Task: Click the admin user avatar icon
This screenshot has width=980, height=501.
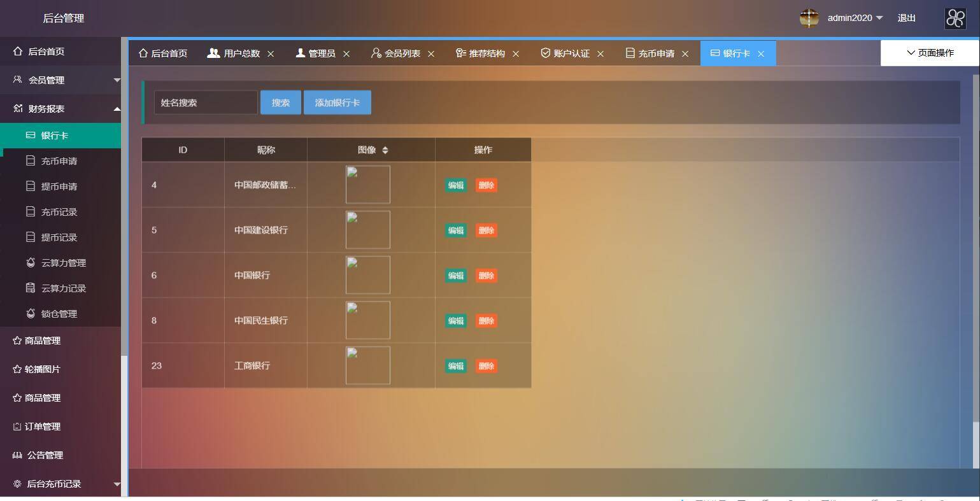Action: 809,18
